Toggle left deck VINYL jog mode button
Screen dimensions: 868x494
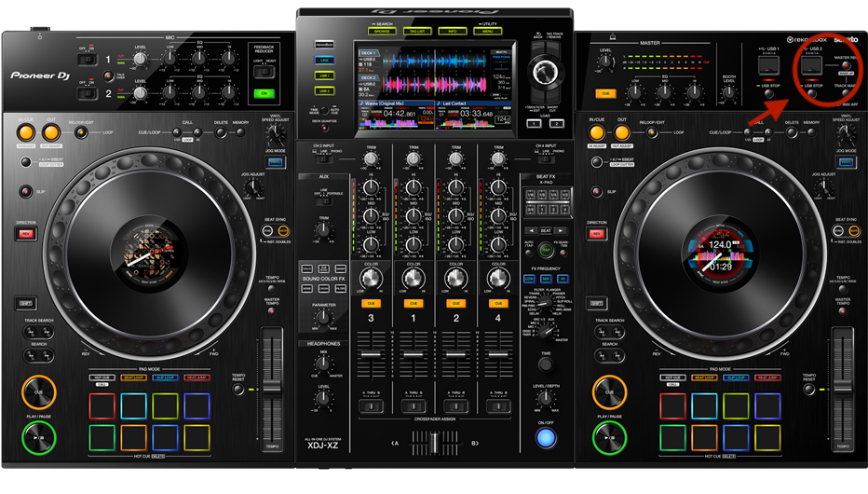tap(275, 161)
